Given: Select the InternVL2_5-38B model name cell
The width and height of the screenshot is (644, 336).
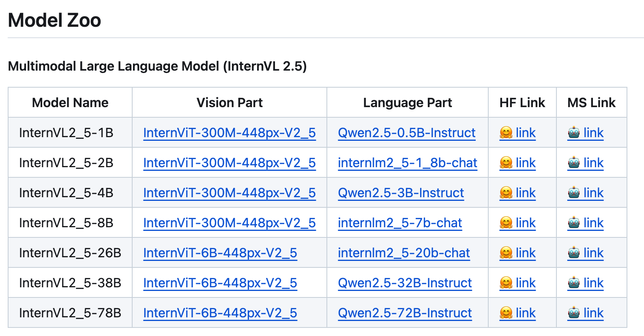Looking at the screenshot, I should click(70, 283).
